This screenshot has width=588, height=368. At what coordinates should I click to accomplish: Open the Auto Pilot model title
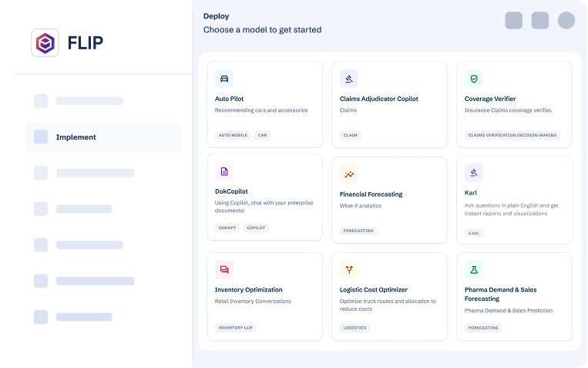pyautogui.click(x=229, y=99)
